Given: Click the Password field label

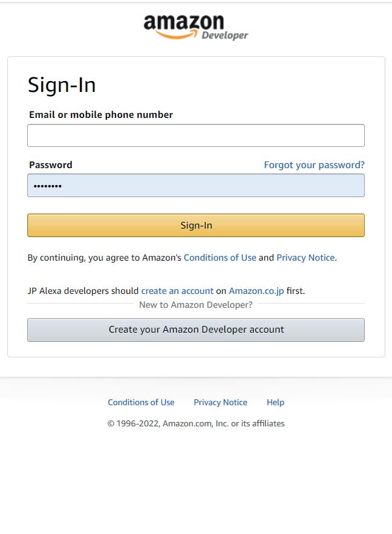Looking at the screenshot, I should point(51,165).
